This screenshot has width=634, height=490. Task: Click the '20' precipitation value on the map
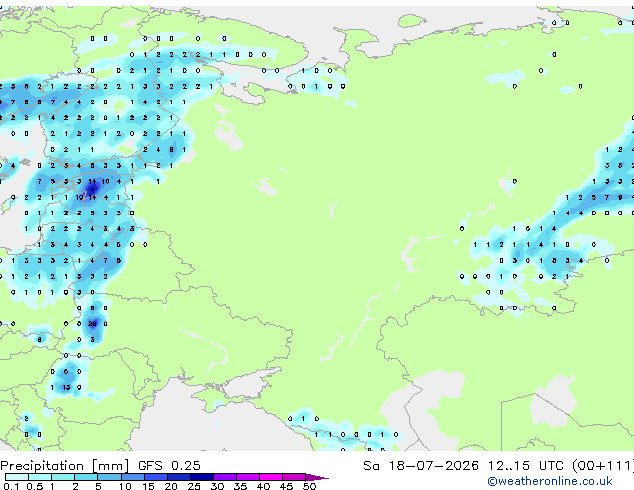tap(92, 323)
